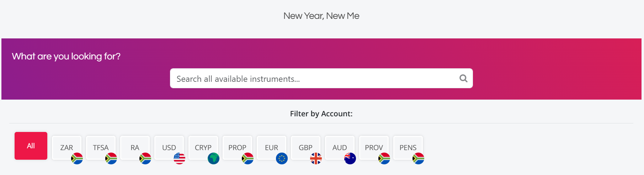Click the EU flag icon on EUR

(282, 158)
